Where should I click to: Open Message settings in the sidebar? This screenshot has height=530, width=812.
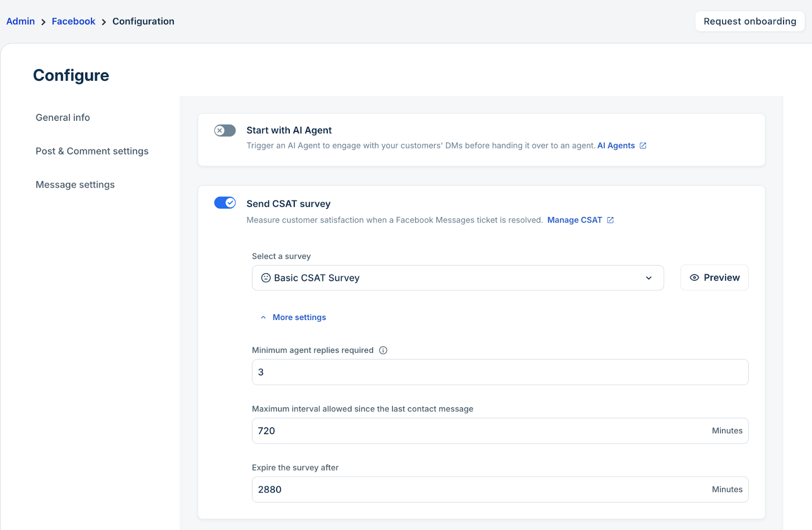[x=75, y=185]
